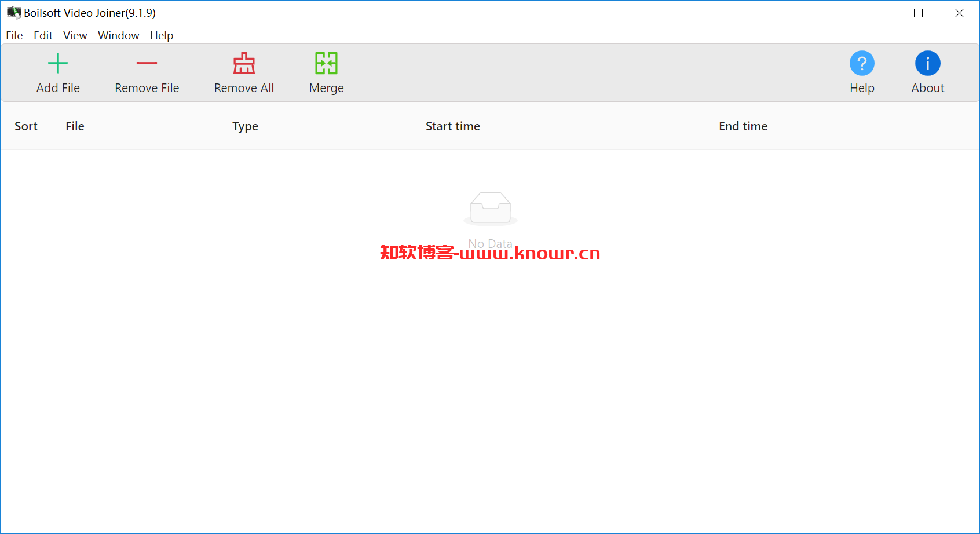Click the Start time column header

pyautogui.click(x=453, y=126)
